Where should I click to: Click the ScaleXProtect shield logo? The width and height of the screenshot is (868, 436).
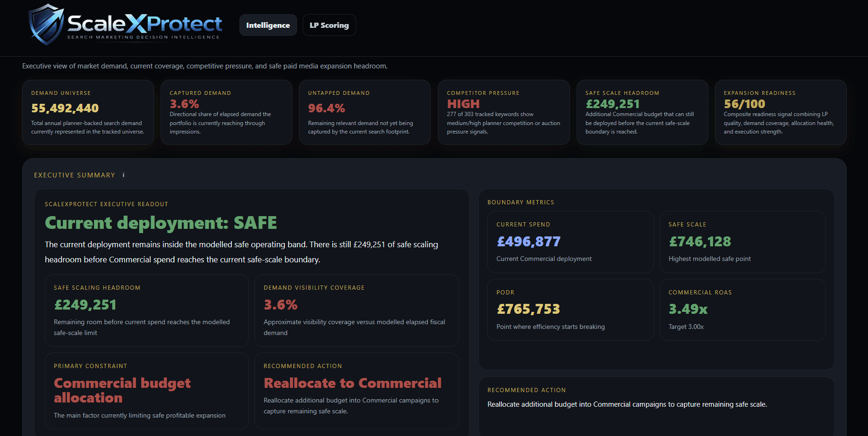[x=46, y=24]
